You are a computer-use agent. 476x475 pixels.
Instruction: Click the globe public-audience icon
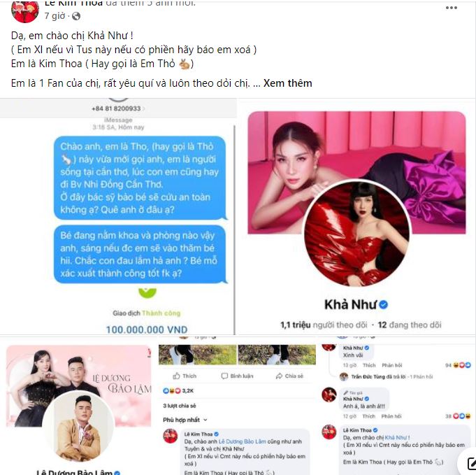pyautogui.click(x=76, y=16)
